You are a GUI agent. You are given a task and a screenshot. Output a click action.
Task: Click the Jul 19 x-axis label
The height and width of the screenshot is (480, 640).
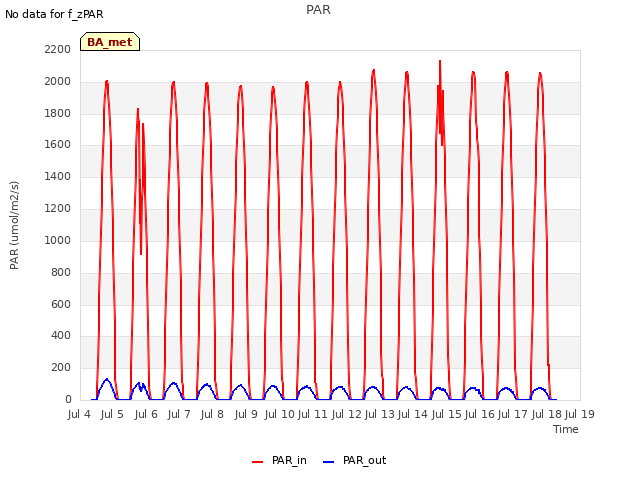pyautogui.click(x=580, y=414)
